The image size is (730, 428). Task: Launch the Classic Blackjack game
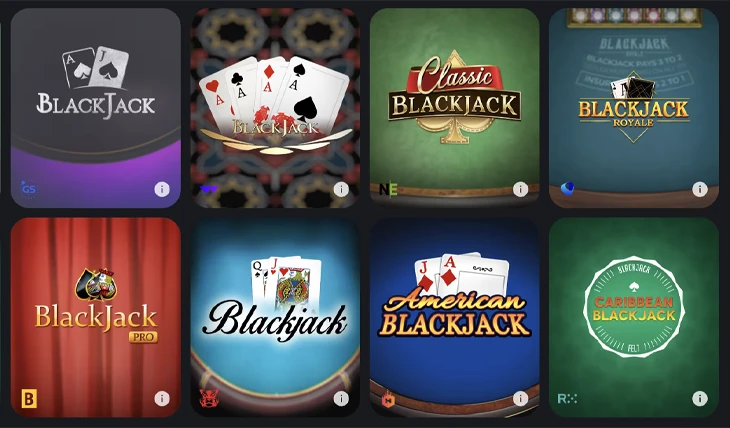(454, 108)
